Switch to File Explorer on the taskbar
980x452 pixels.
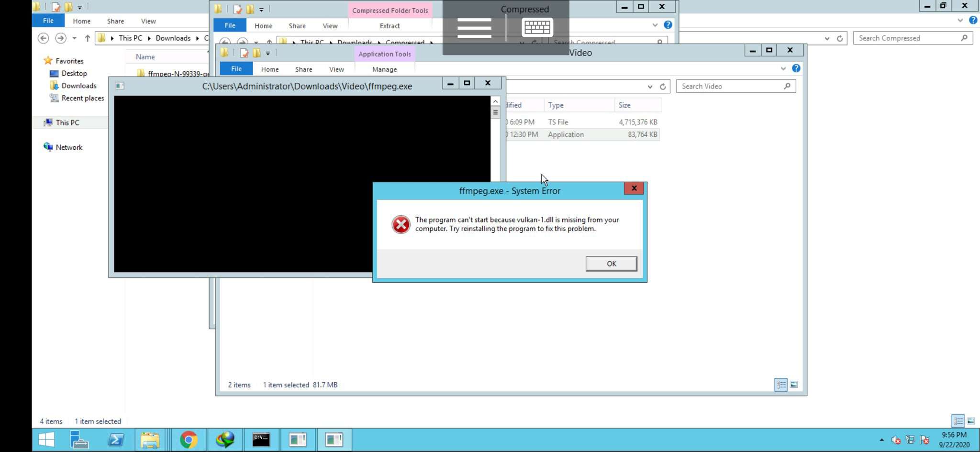[150, 440]
